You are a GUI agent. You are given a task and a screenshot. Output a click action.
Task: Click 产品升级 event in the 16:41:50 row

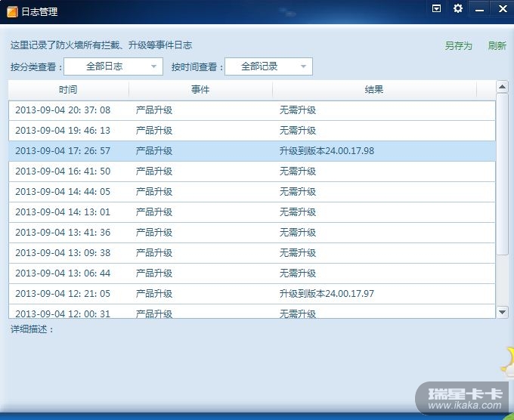pyautogui.click(x=154, y=171)
